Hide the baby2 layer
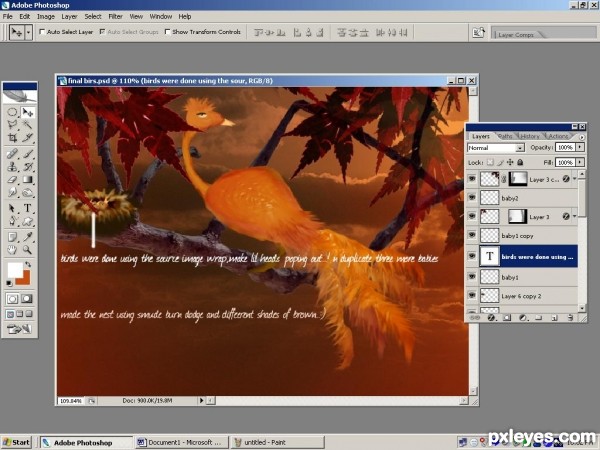 [x=472, y=198]
